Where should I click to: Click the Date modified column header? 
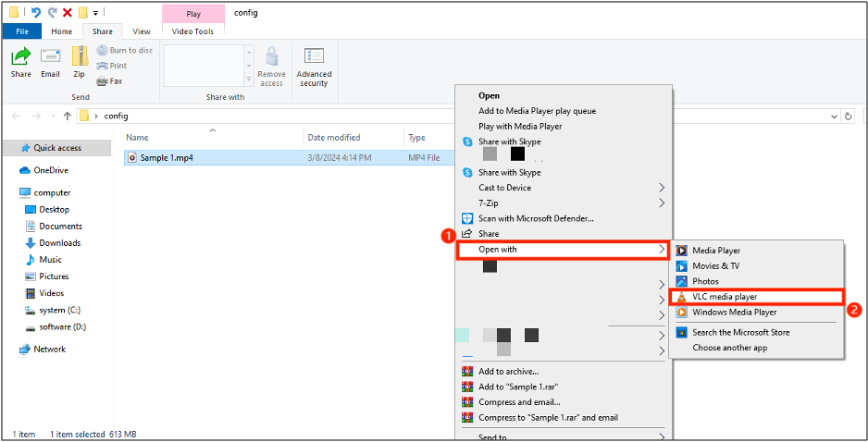pyautogui.click(x=334, y=138)
